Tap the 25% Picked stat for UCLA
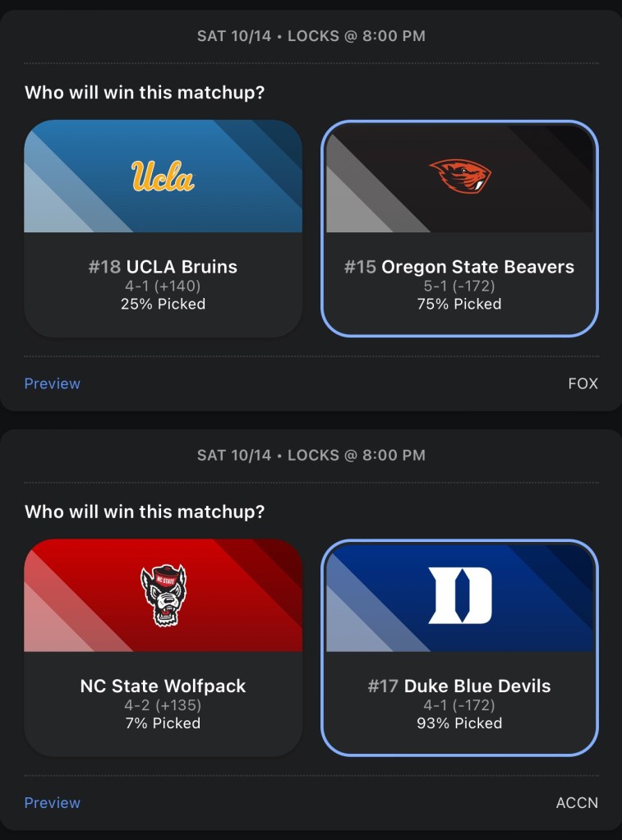This screenshot has width=622, height=840. (163, 304)
